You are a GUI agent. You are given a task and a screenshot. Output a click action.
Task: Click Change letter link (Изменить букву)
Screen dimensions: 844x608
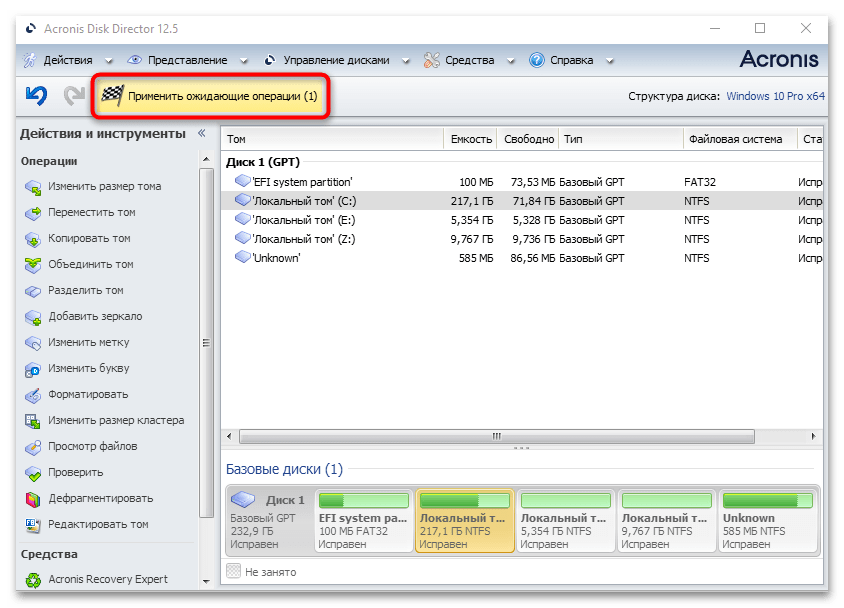click(88, 369)
